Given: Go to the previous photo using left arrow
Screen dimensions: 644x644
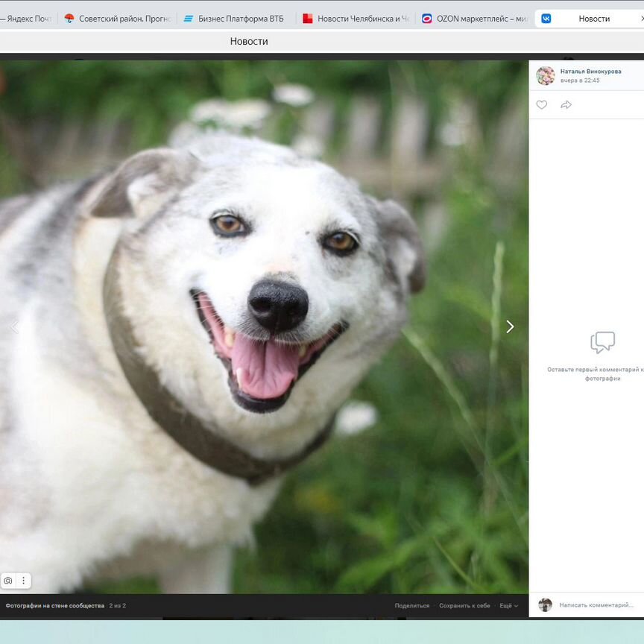Looking at the screenshot, I should pyautogui.click(x=13, y=326).
